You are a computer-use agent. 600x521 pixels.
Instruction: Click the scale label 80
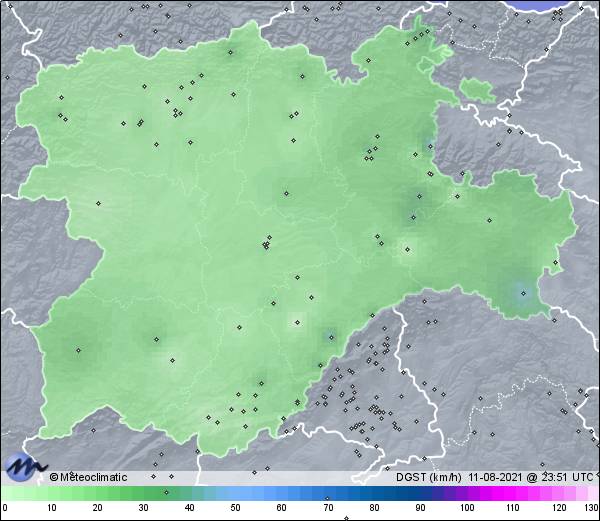[374, 508]
